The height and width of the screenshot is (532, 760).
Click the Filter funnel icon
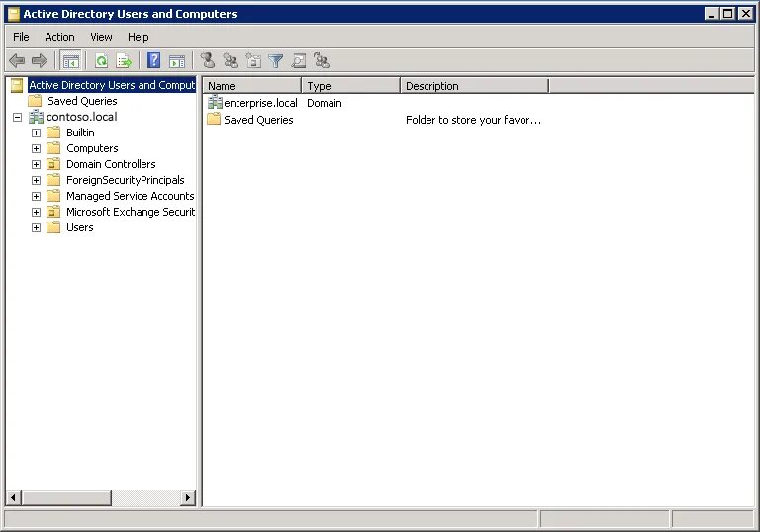(x=276, y=61)
